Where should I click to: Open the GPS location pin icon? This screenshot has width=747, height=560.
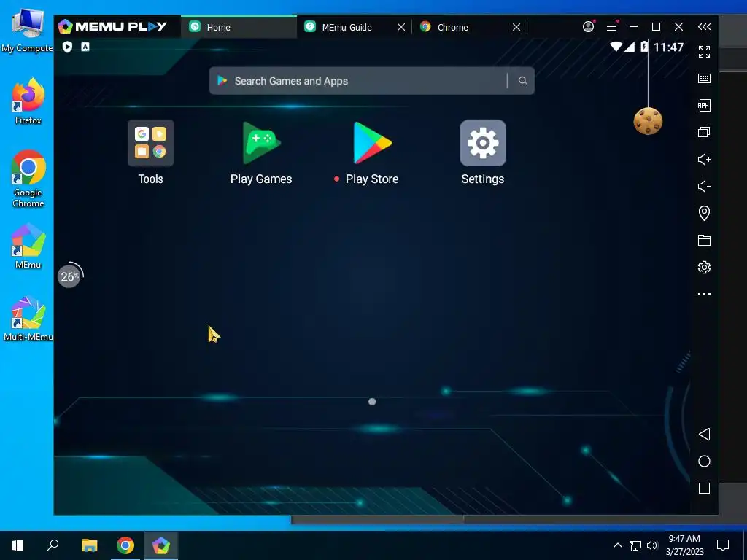coord(704,213)
